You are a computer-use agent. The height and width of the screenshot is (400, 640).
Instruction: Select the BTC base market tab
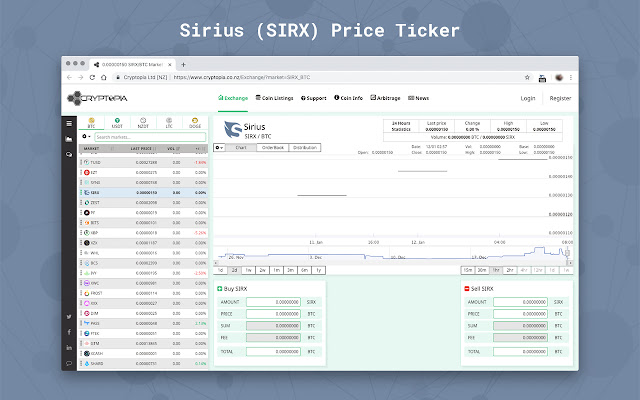91,123
